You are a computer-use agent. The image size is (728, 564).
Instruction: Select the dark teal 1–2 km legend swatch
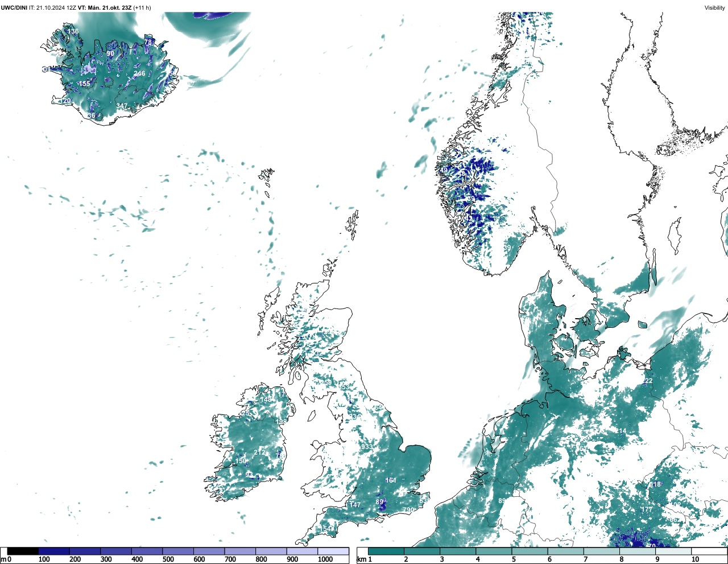386,551
